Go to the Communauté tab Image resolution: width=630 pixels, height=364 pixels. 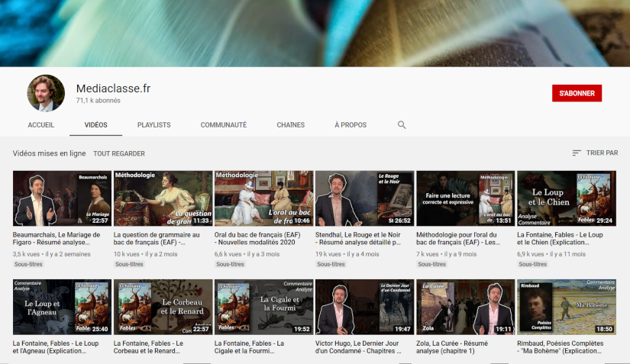(223, 125)
